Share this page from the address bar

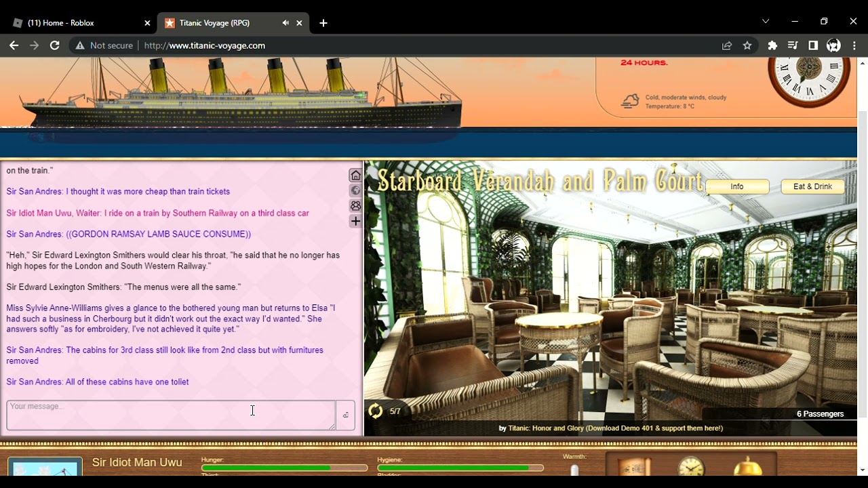(x=727, y=45)
